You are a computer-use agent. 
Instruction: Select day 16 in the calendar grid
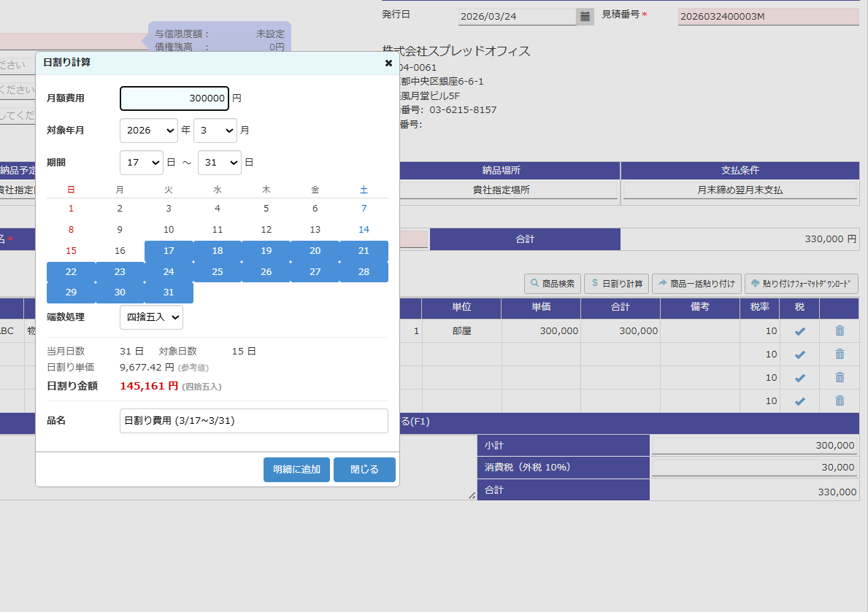(x=120, y=250)
